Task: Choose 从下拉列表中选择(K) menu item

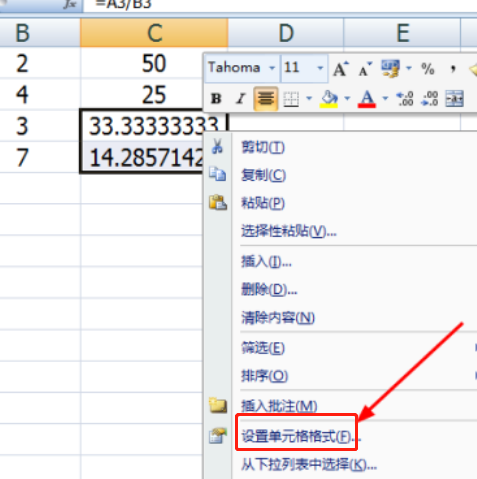Action: coord(340,464)
